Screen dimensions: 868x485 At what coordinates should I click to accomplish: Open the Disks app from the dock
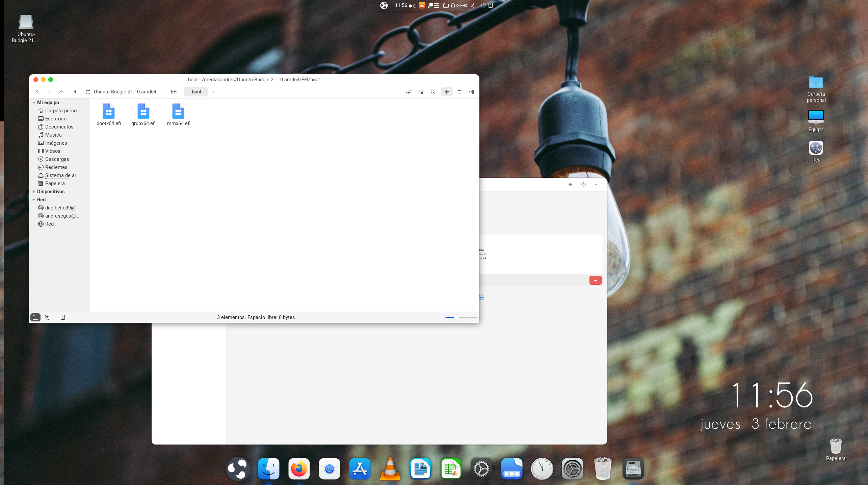pos(633,469)
